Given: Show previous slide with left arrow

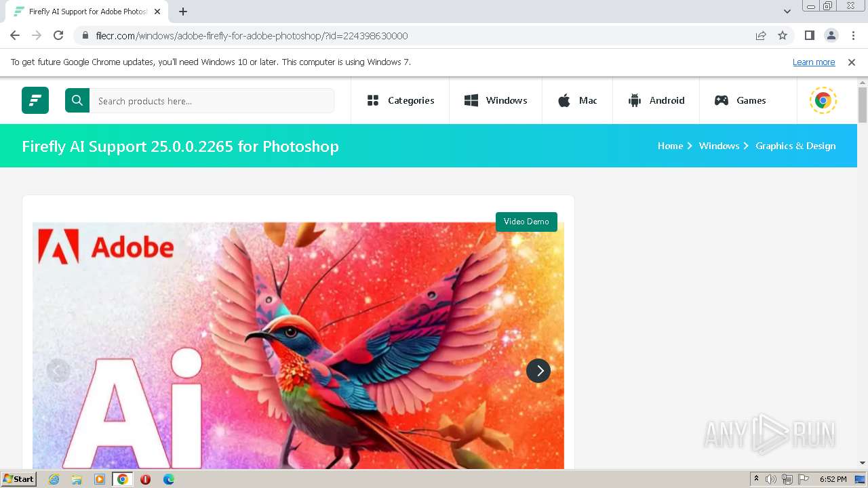Looking at the screenshot, I should coord(58,371).
